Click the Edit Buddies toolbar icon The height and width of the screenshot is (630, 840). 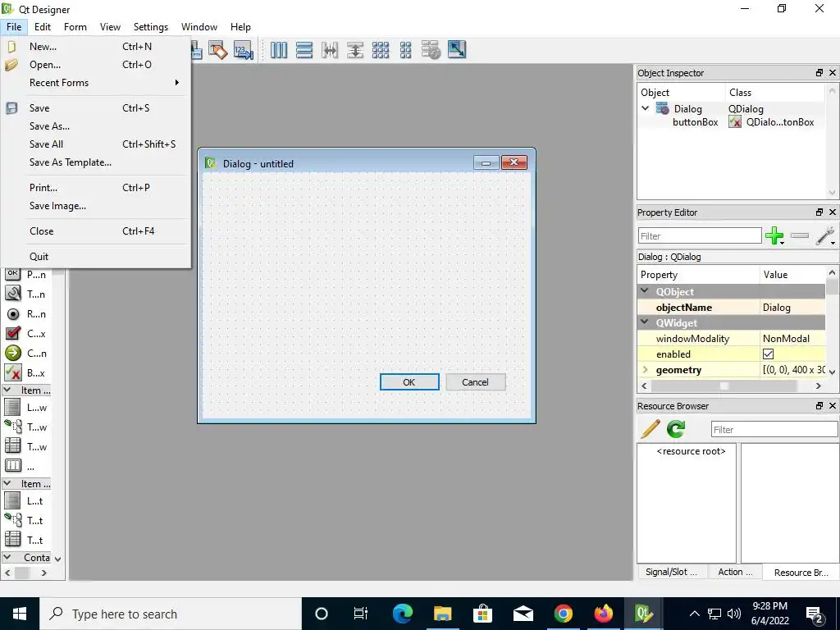point(218,50)
